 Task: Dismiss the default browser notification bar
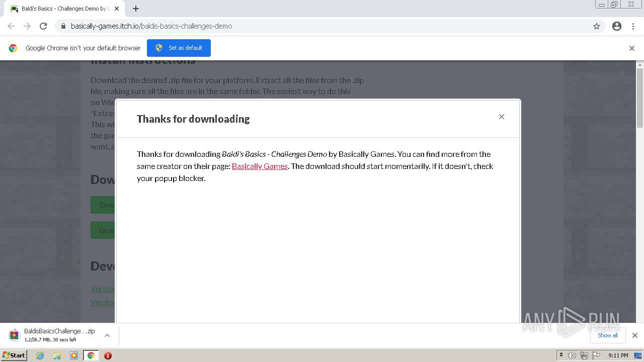pyautogui.click(x=632, y=48)
